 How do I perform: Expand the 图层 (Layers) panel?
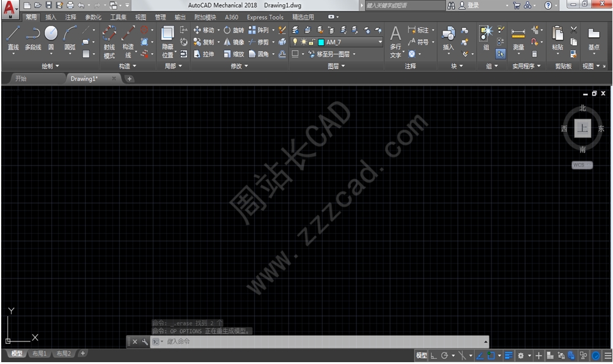[336, 66]
